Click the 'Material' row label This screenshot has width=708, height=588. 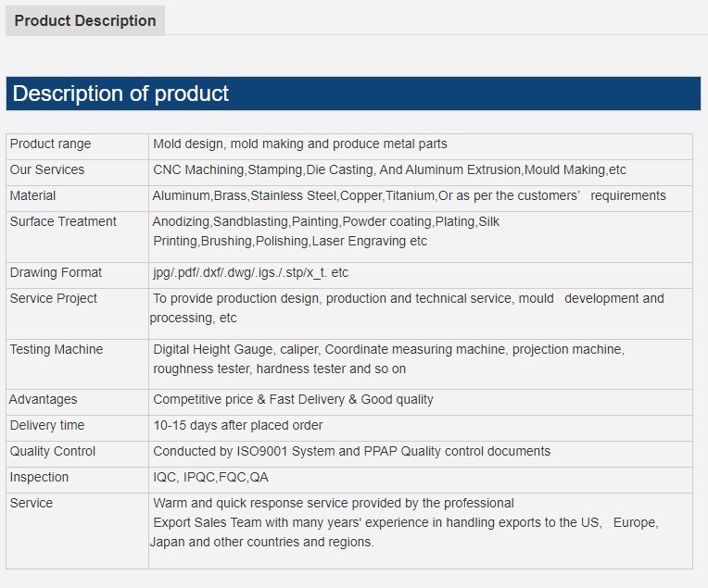(x=32, y=196)
